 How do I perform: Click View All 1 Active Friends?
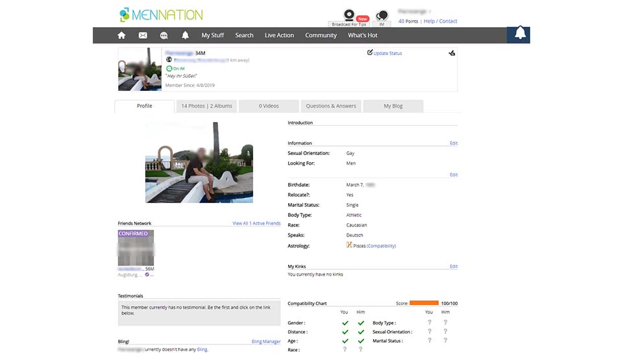(x=256, y=223)
